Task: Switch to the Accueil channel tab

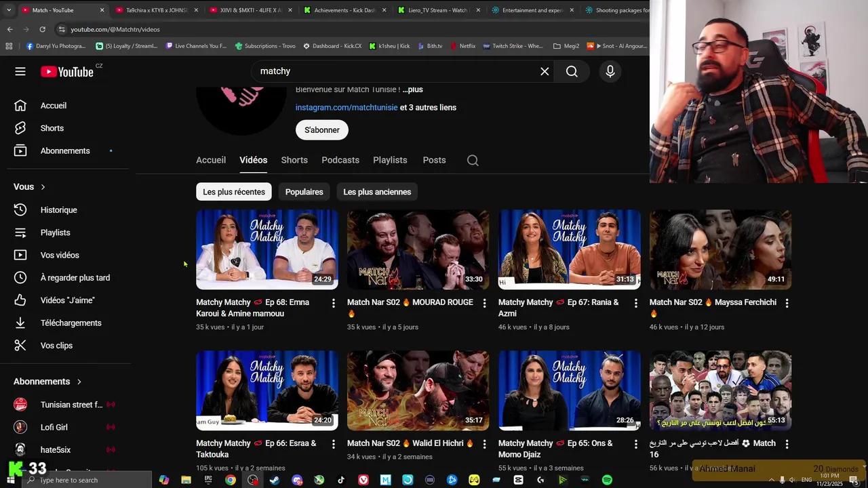Action: pos(211,160)
